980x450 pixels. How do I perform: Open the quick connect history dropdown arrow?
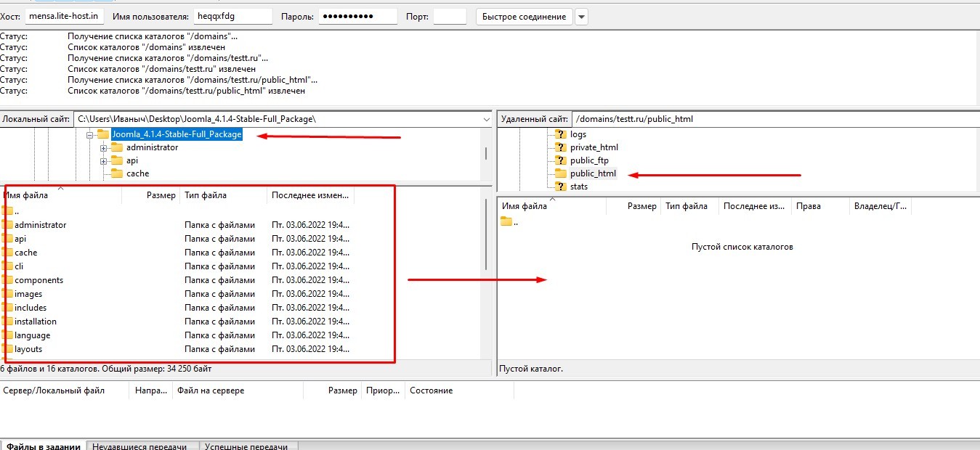581,17
